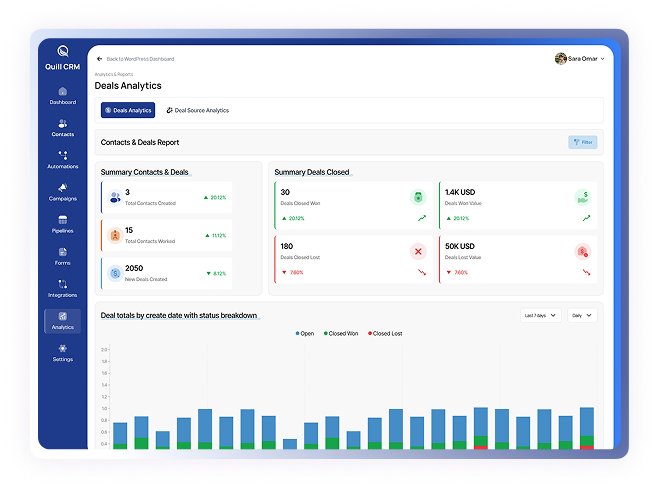The width and height of the screenshot is (659, 491).
Task: Switch to Deal Source Analytics tab
Action: point(197,110)
